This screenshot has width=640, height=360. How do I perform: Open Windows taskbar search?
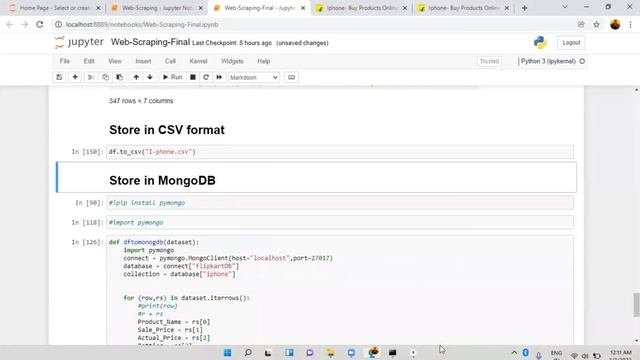[x=248, y=353]
